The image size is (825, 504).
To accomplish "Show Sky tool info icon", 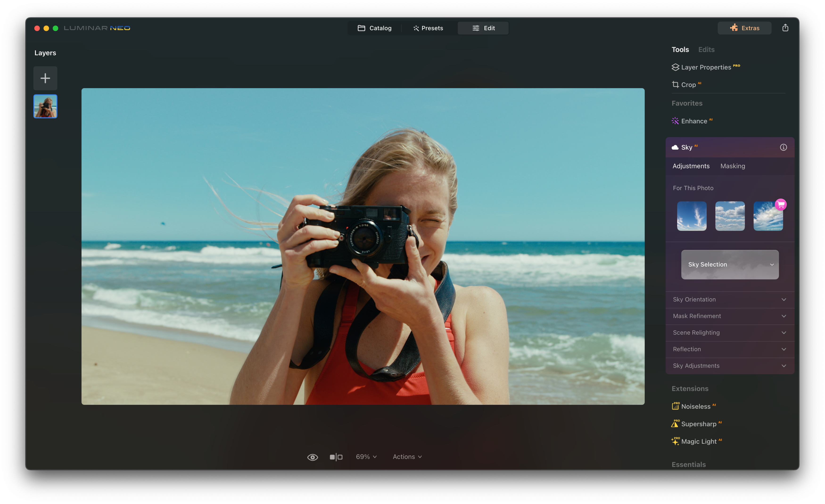I will (x=784, y=147).
